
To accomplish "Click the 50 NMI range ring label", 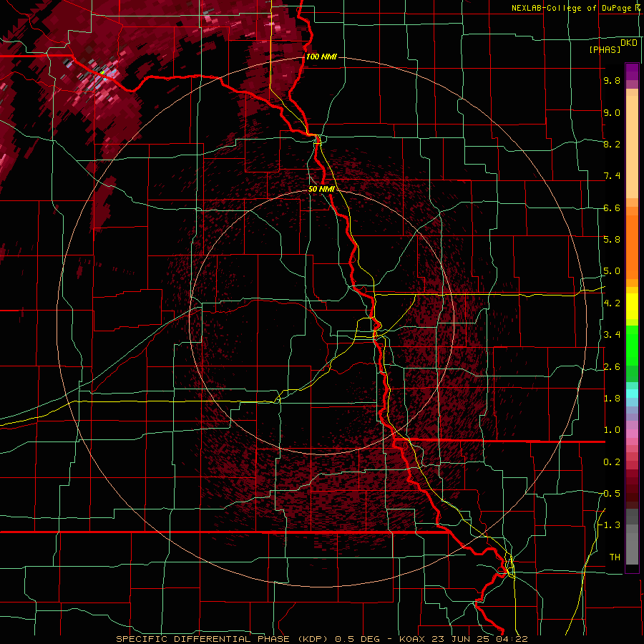I will click(x=321, y=189).
